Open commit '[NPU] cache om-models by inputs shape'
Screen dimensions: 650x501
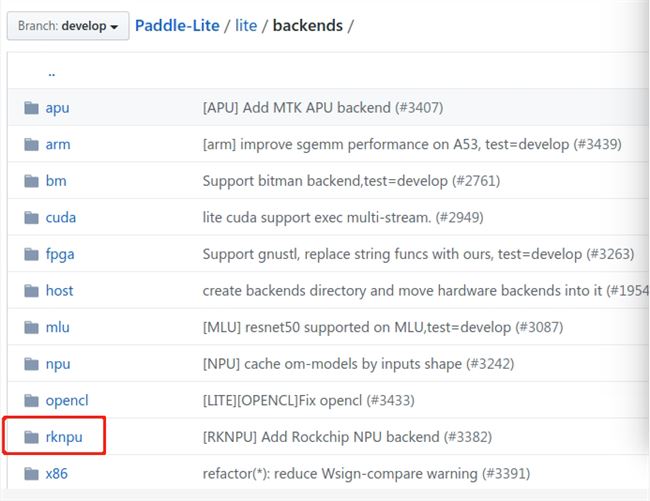tap(358, 364)
